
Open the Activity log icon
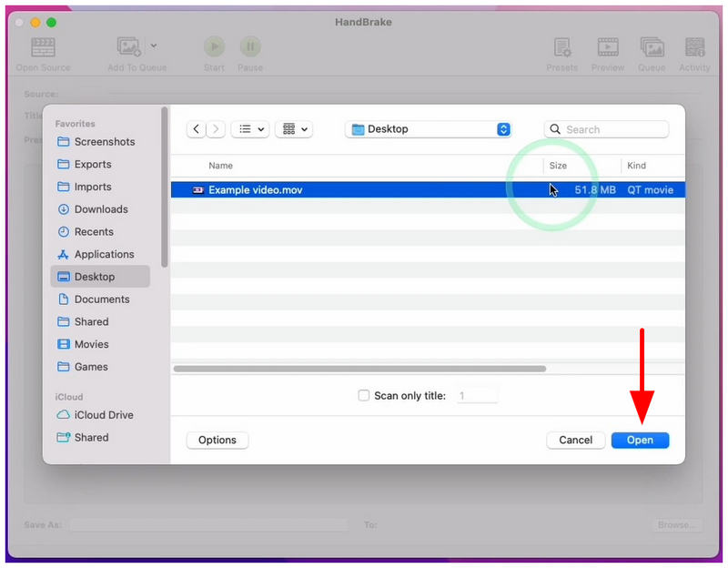pyautogui.click(x=694, y=47)
